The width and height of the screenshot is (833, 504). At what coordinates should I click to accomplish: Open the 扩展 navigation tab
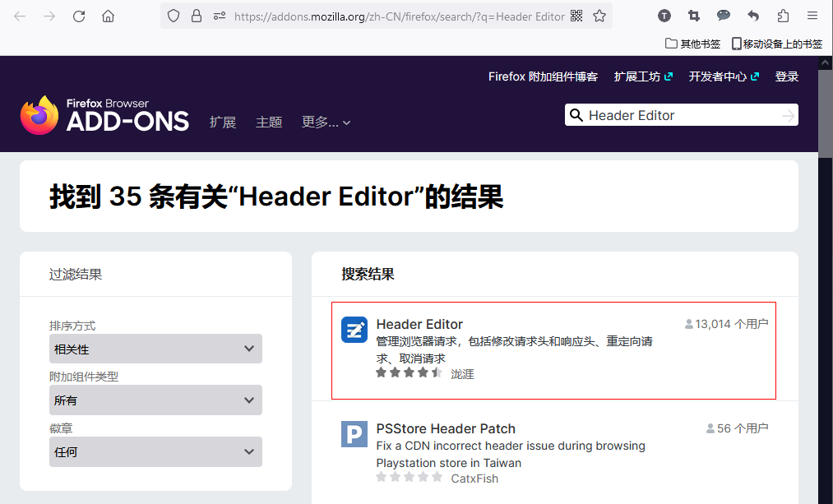pyautogui.click(x=223, y=123)
